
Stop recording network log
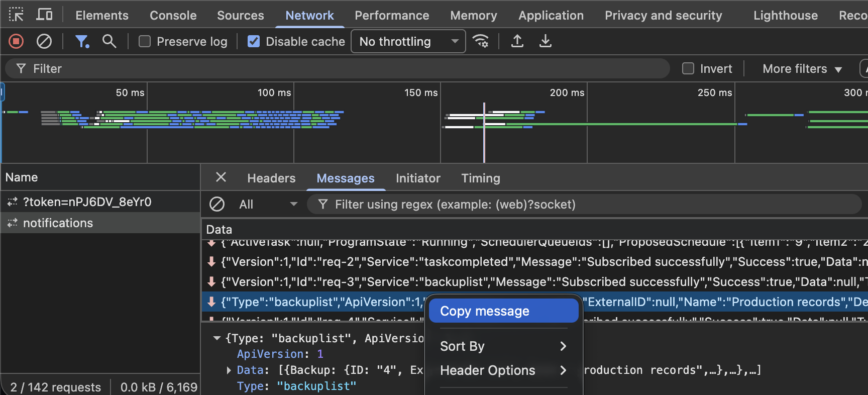click(16, 41)
